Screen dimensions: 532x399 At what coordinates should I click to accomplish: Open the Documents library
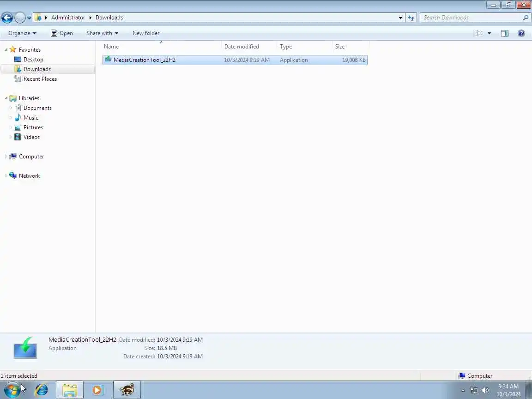tap(37, 108)
